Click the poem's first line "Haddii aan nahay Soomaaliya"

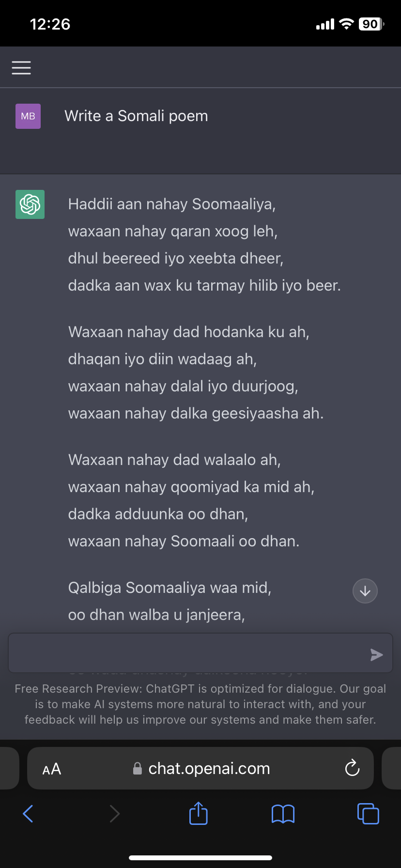point(172,204)
